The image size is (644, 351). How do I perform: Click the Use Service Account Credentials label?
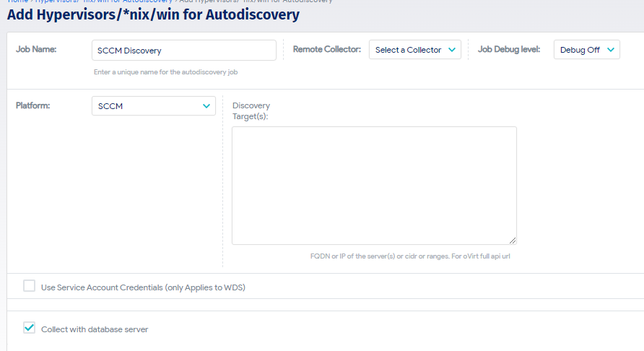click(x=143, y=287)
